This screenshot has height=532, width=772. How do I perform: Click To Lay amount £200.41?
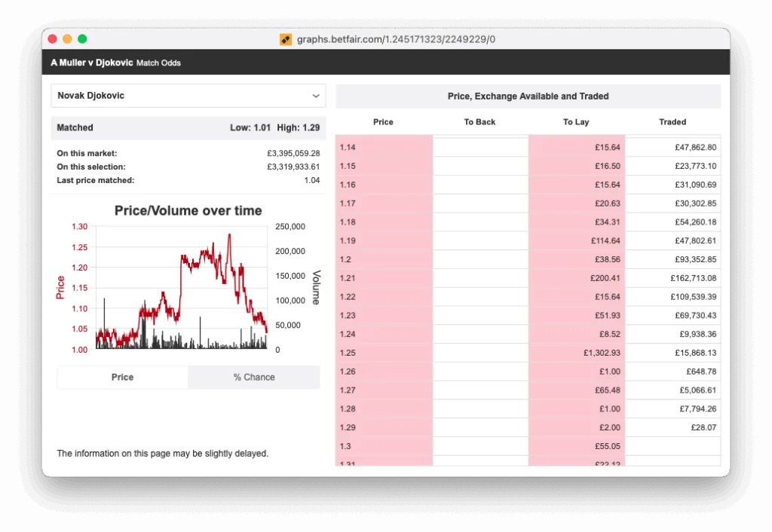click(x=605, y=278)
